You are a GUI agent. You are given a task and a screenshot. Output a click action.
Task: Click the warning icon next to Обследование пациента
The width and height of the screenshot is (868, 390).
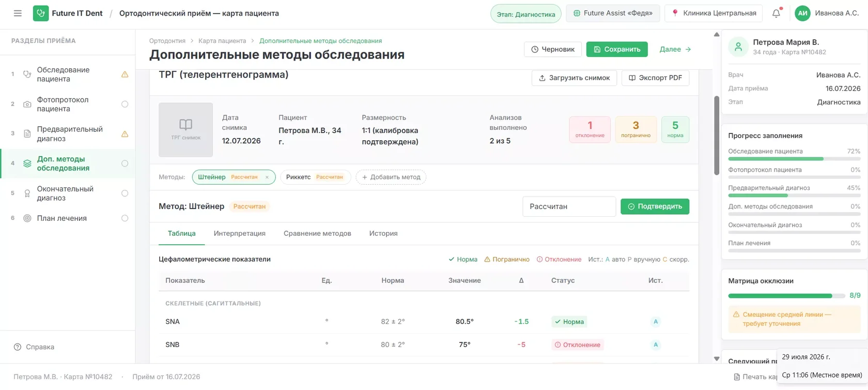point(125,74)
